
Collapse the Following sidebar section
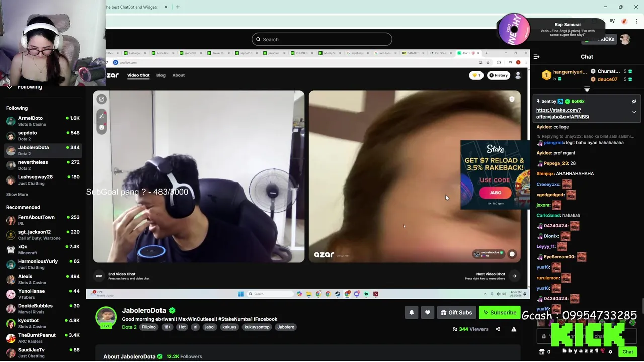tap(9, 87)
